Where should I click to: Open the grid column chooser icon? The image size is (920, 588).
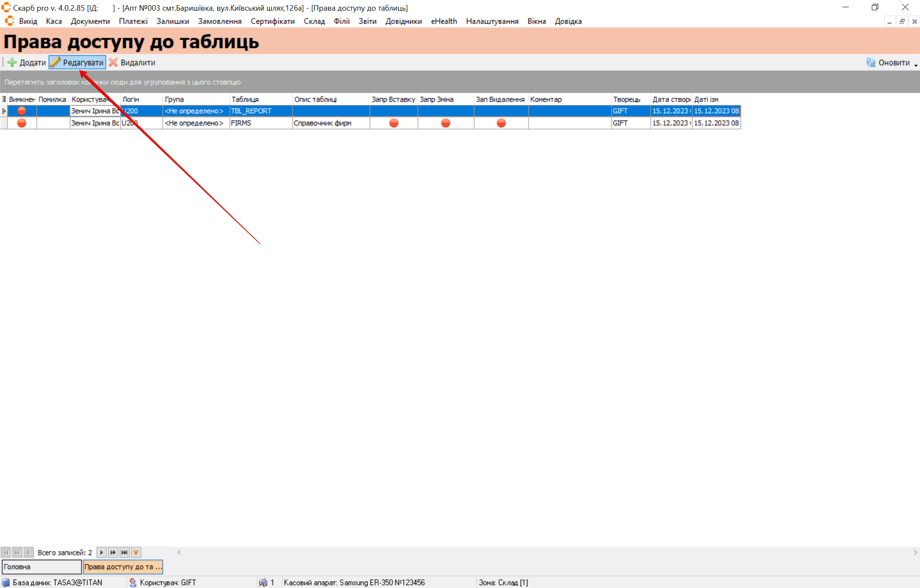coord(4,99)
